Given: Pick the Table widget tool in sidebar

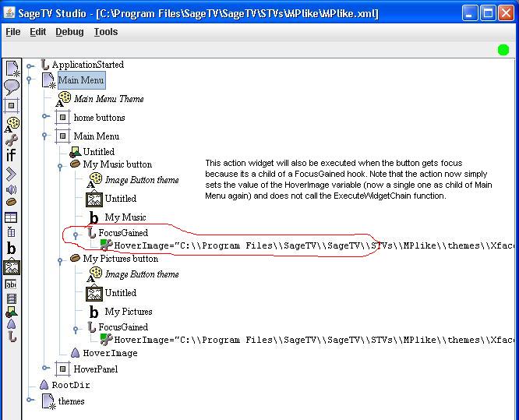Looking at the screenshot, I should [11, 217].
